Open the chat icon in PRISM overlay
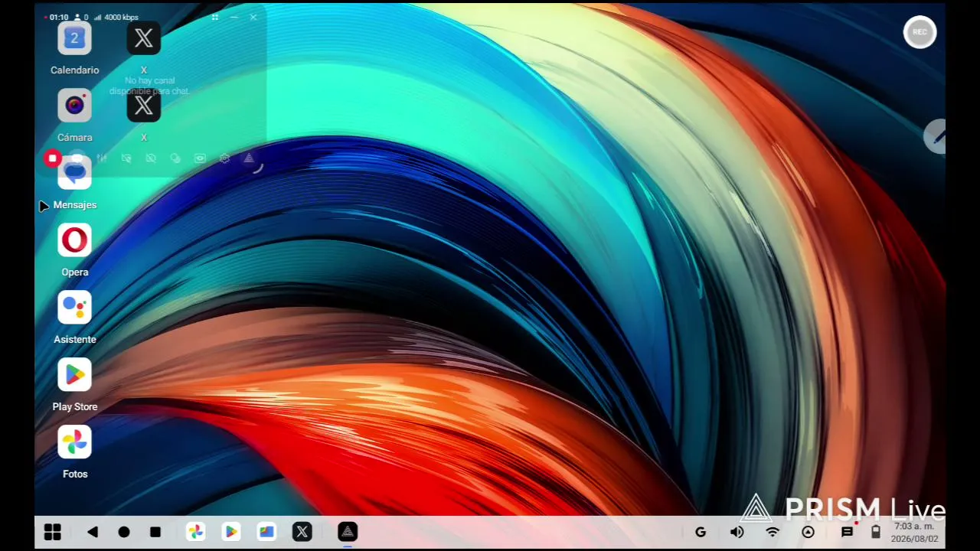 (77, 158)
